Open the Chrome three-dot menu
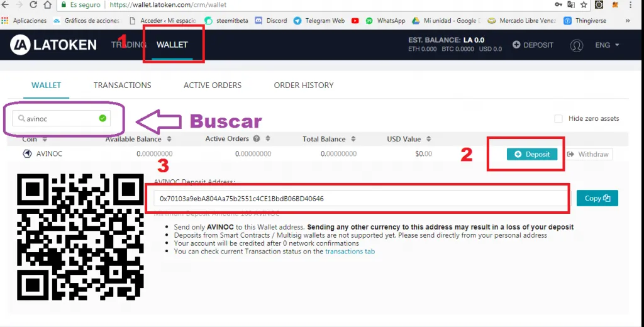Image resolution: width=644 pixels, height=327 pixels. tap(630, 4)
